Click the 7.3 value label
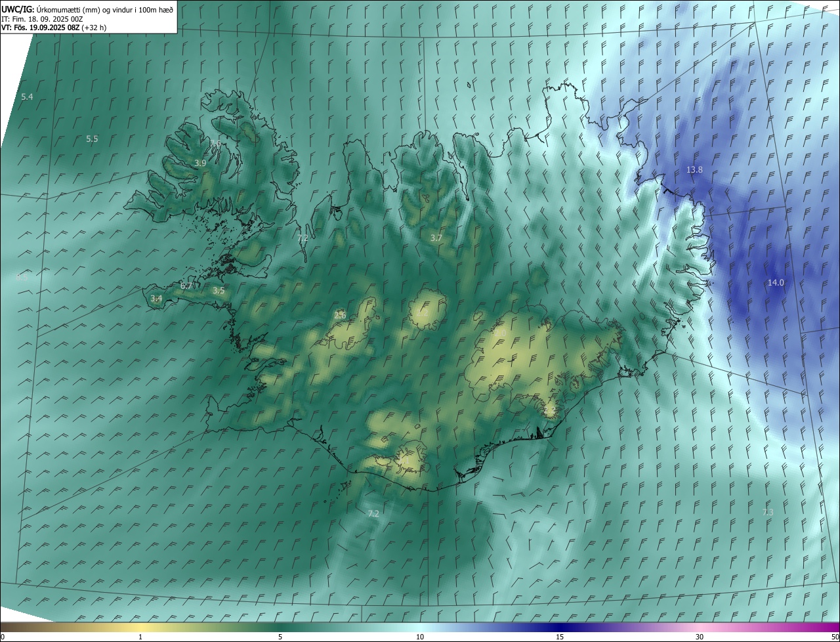The width and height of the screenshot is (840, 642). (767, 512)
